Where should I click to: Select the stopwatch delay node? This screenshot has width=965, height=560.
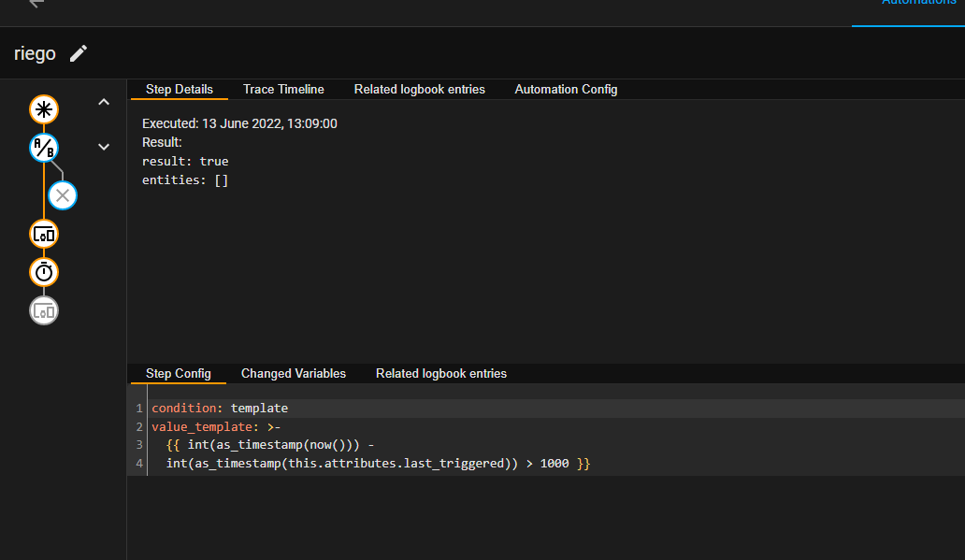click(x=44, y=272)
